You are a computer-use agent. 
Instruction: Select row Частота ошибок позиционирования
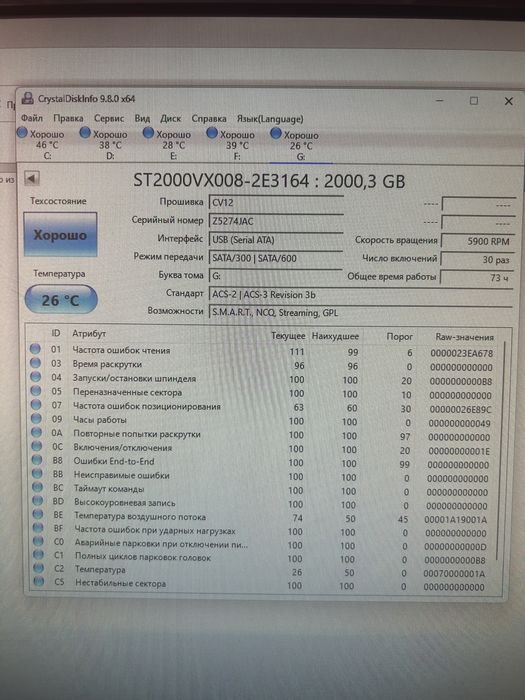[x=262, y=407]
